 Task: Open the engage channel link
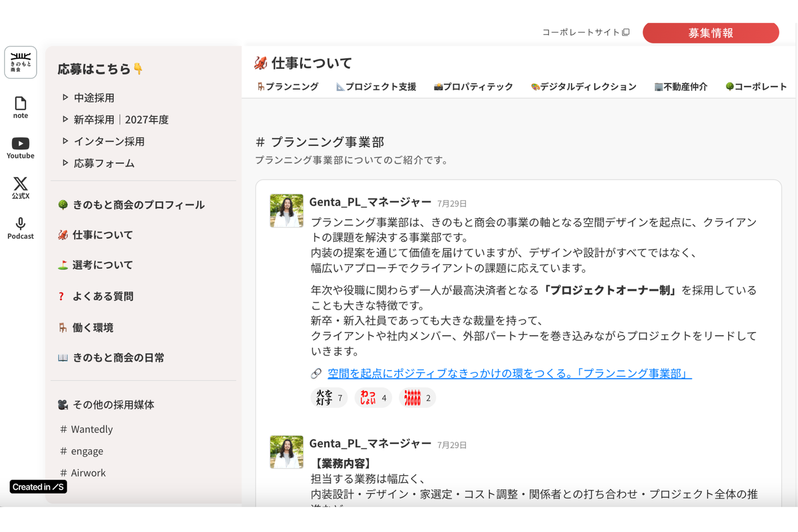(87, 451)
